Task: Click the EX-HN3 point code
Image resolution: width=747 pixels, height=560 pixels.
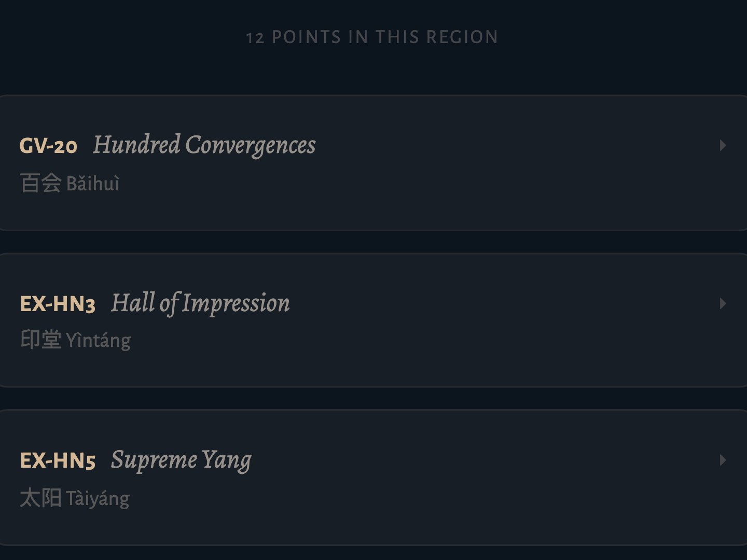Action: [x=58, y=304]
